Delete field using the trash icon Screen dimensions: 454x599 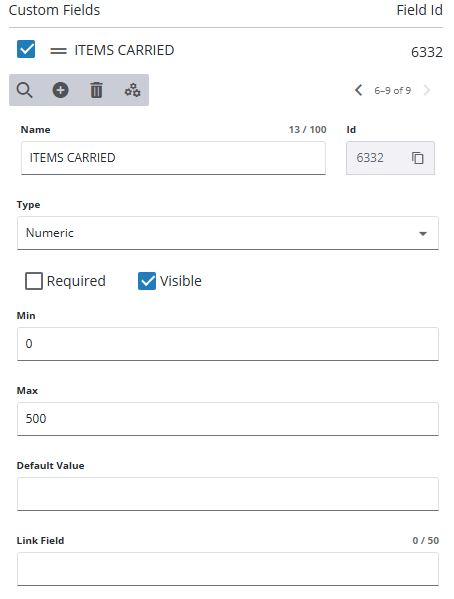coord(96,91)
